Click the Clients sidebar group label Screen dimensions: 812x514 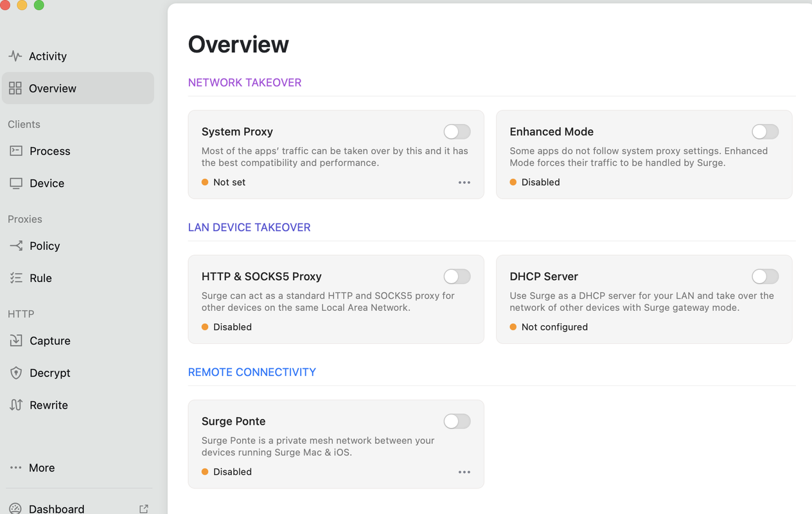(x=24, y=125)
